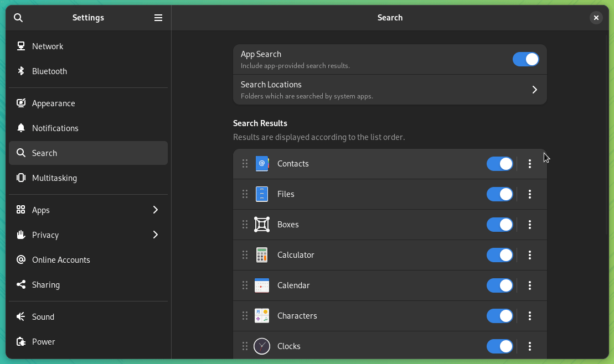Open the three-dot menu next to Files

pyautogui.click(x=529, y=194)
